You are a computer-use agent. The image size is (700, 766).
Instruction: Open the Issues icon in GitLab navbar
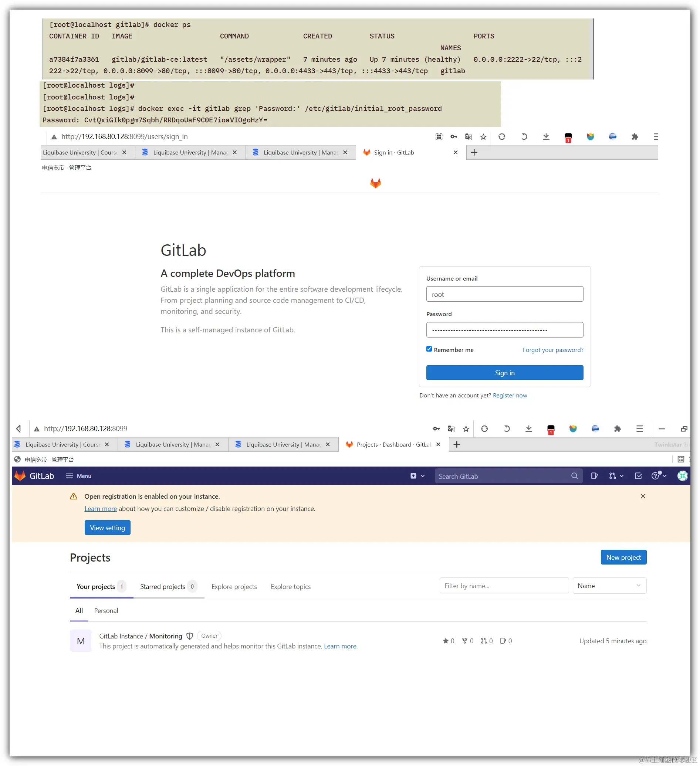[594, 476]
